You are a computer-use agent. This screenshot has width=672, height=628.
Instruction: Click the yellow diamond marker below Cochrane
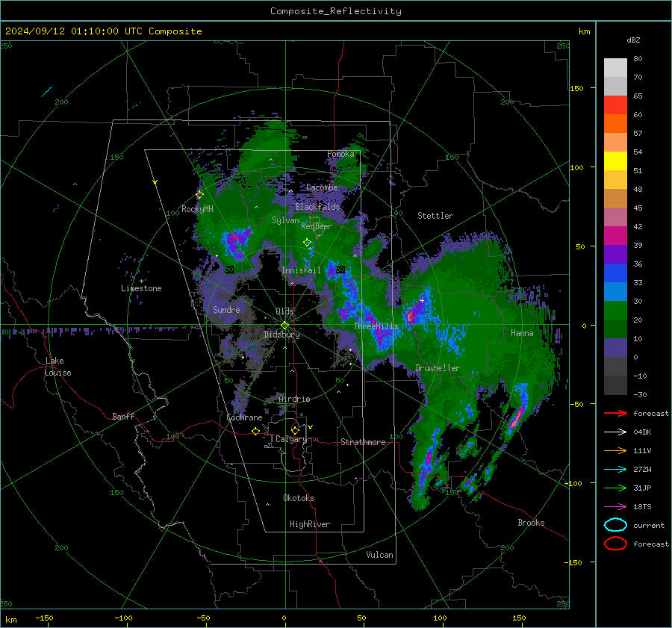point(256,432)
